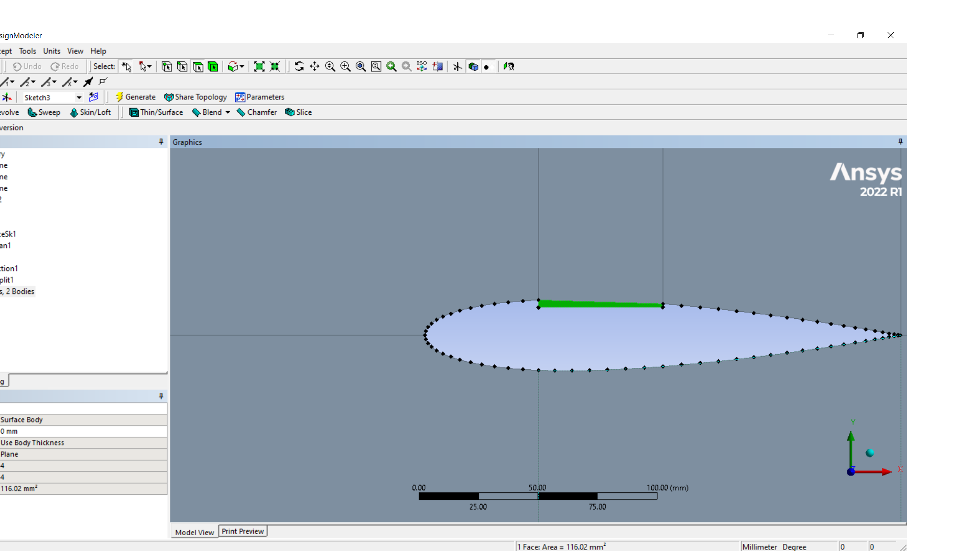Click the red X axis of the triad
The height and width of the screenshot is (551, 980).
click(x=873, y=471)
